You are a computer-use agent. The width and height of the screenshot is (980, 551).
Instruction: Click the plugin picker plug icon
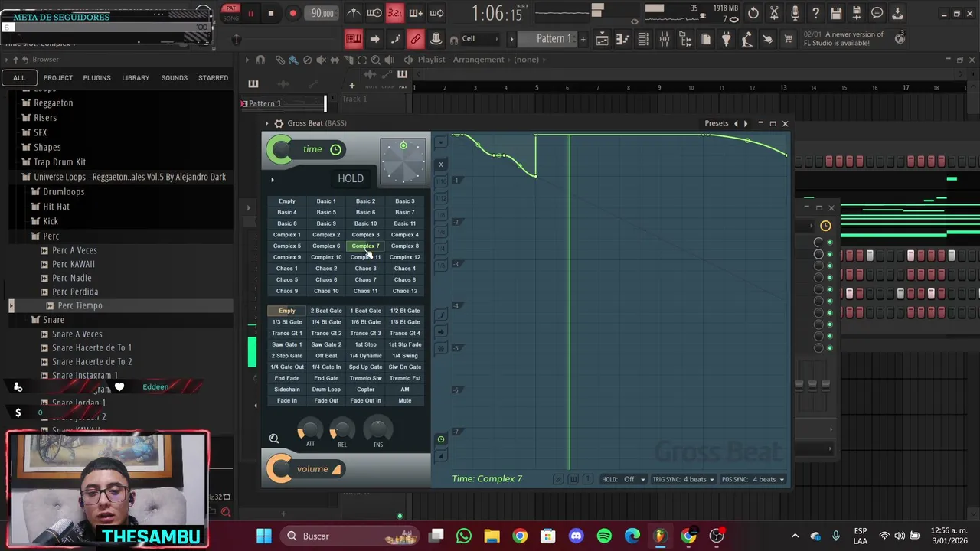726,39
